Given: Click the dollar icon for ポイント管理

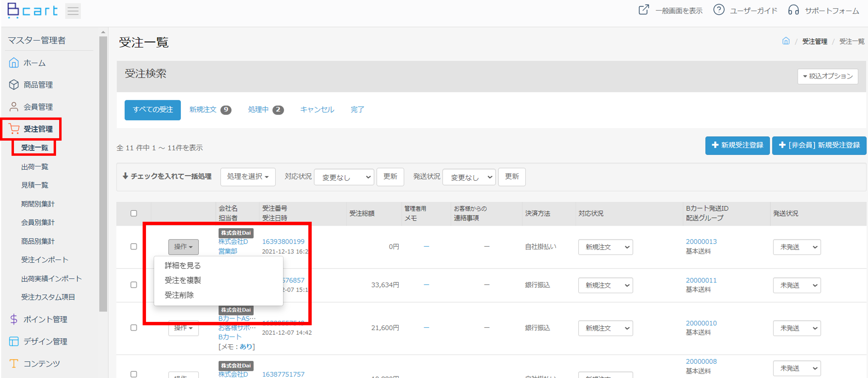Looking at the screenshot, I should (x=14, y=319).
